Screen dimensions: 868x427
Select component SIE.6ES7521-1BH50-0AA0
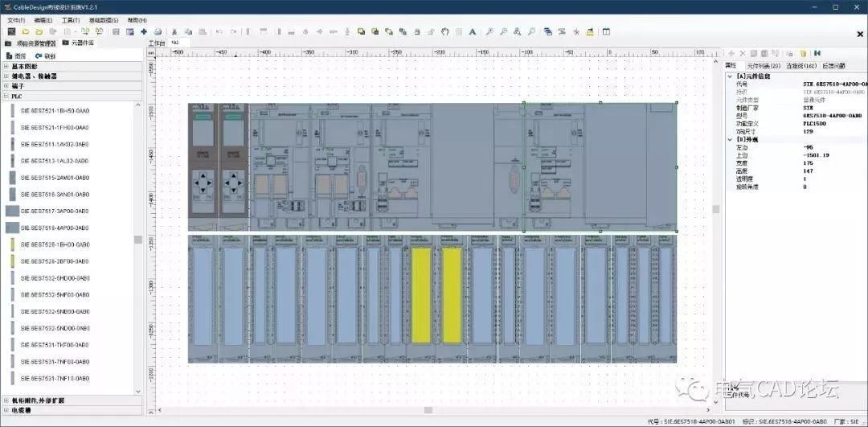pos(55,111)
